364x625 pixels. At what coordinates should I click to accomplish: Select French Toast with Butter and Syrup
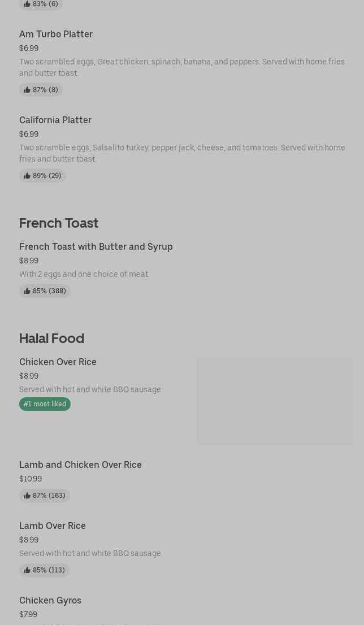182,269
